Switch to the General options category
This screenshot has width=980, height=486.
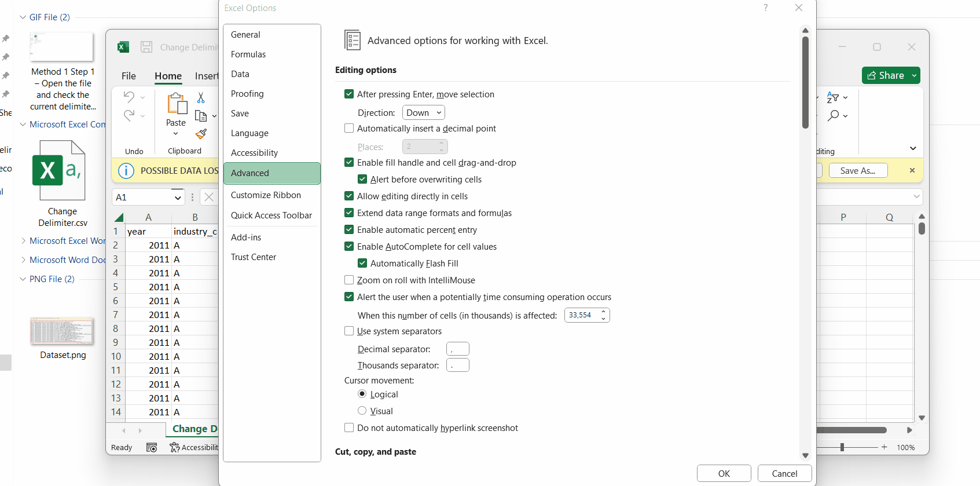pos(245,34)
